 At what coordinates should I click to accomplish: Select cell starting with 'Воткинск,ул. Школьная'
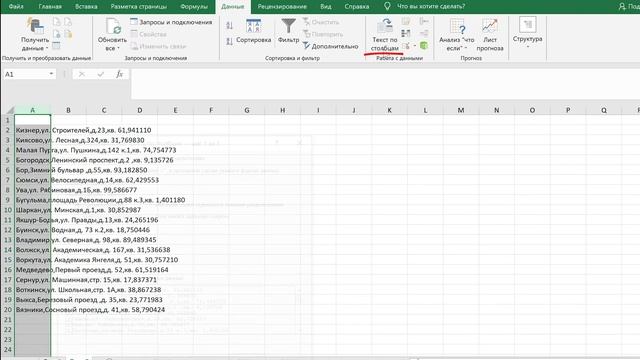tap(33, 290)
